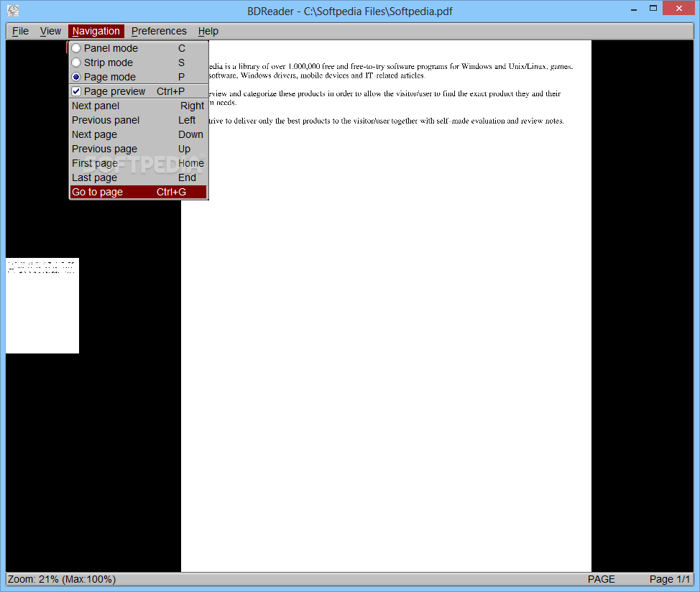The height and width of the screenshot is (592, 700).
Task: Jump using First page menu entry
Action: pos(138,163)
